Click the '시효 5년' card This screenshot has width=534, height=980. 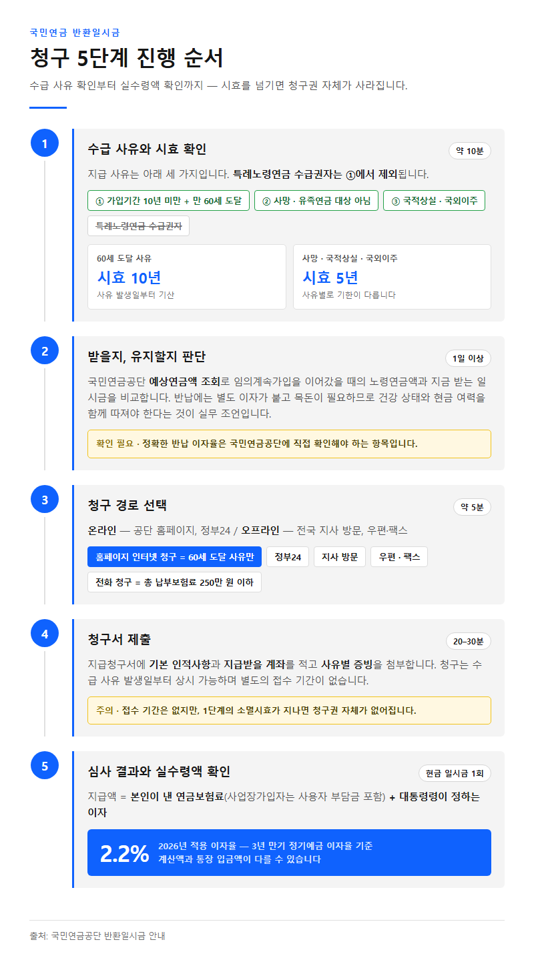point(392,277)
